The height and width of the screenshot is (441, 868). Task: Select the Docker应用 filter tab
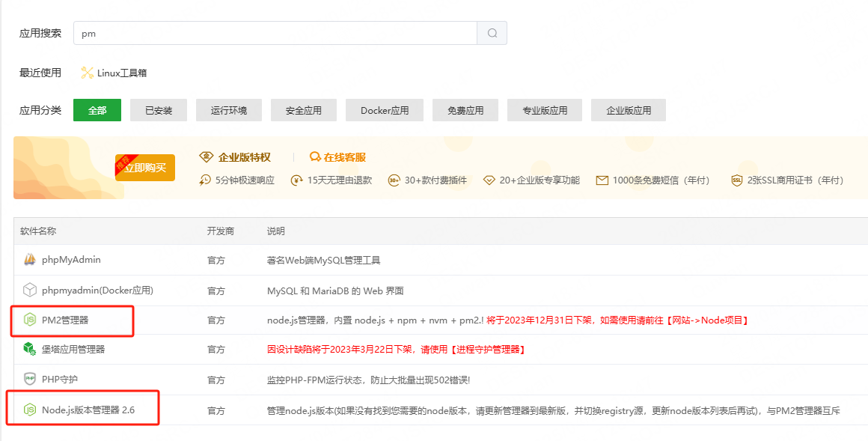384,109
